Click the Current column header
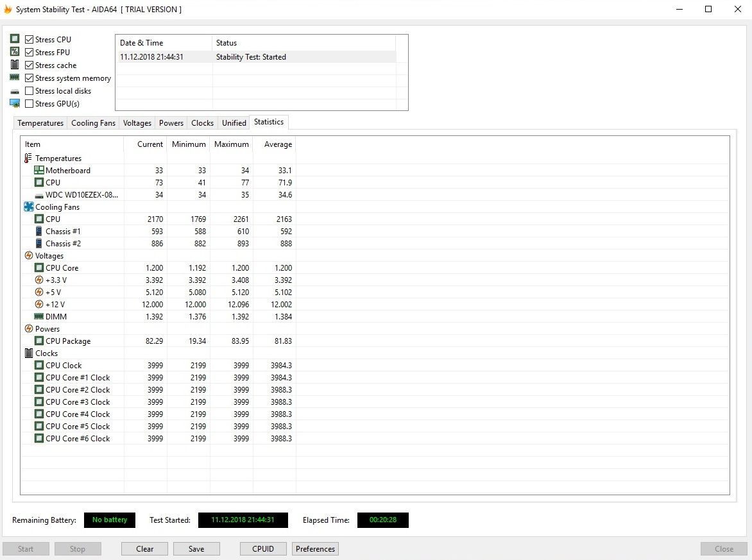This screenshot has height=560, width=752. click(145, 144)
